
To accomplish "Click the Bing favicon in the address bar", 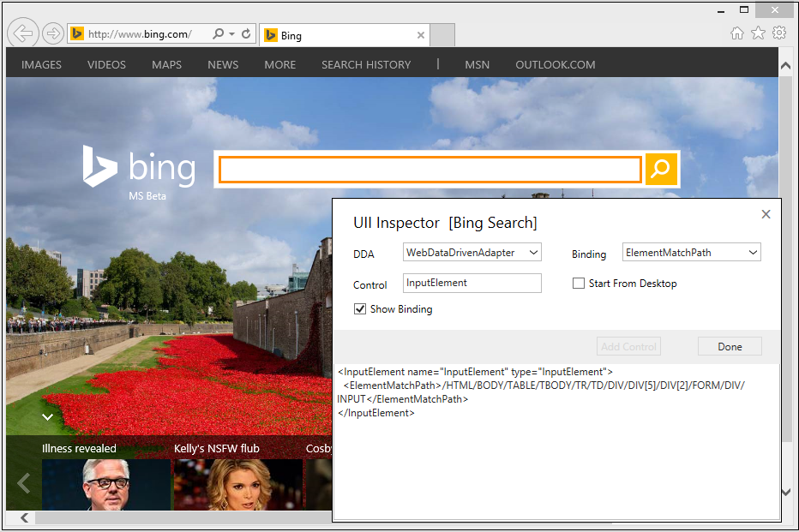I will coord(76,33).
